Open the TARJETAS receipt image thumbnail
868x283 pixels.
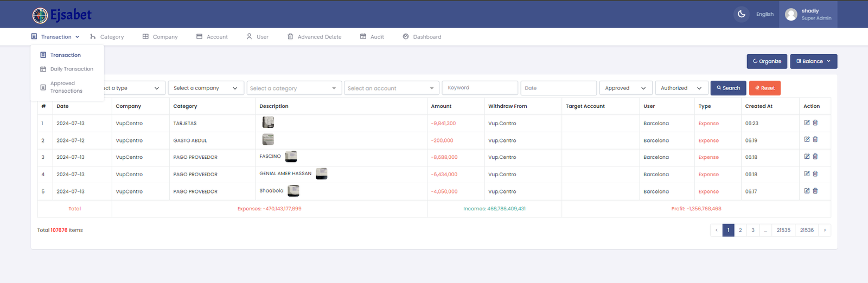(x=268, y=123)
